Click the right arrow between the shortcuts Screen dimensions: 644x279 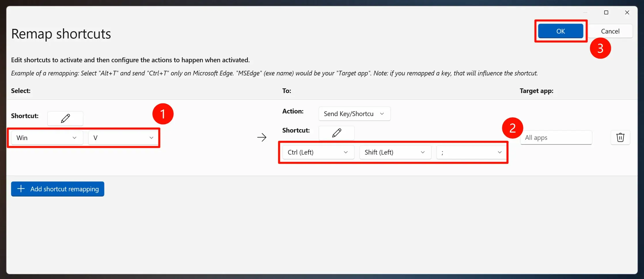[262, 137]
